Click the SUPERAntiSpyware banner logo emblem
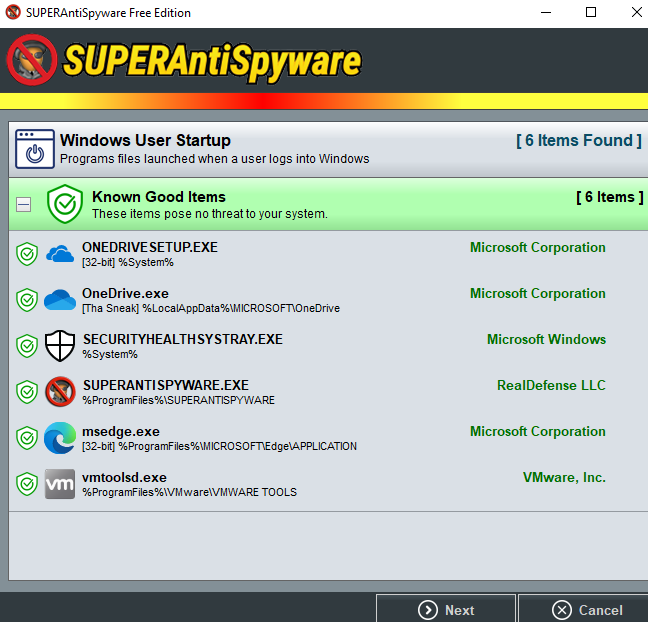This screenshot has height=622, width=648. pyautogui.click(x=31, y=60)
